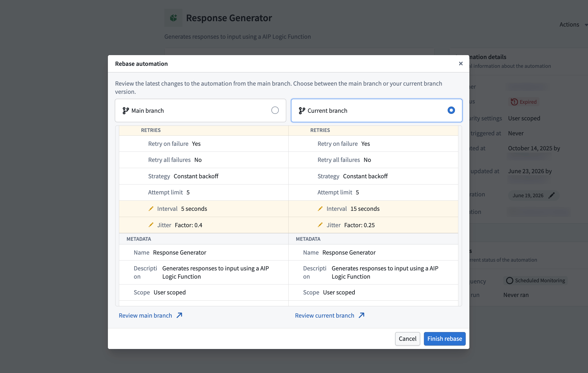
Task: Click the '5 seconds' interval value
Action: click(x=194, y=209)
